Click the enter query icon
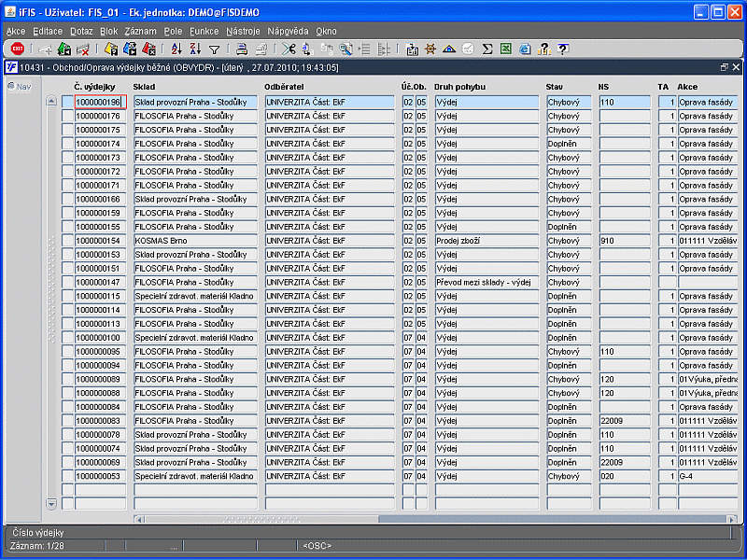The height and width of the screenshot is (560, 747). click(x=111, y=49)
